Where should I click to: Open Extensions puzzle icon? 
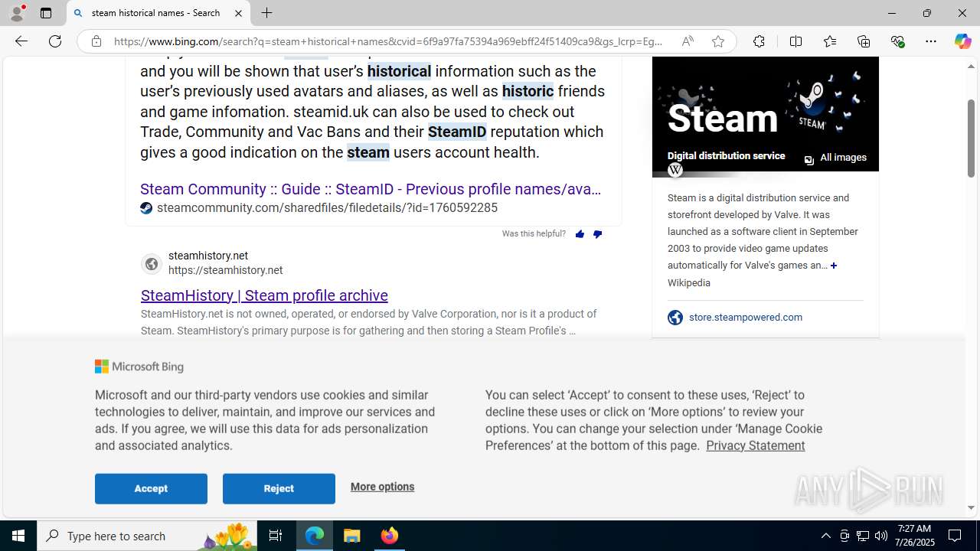coord(759,41)
